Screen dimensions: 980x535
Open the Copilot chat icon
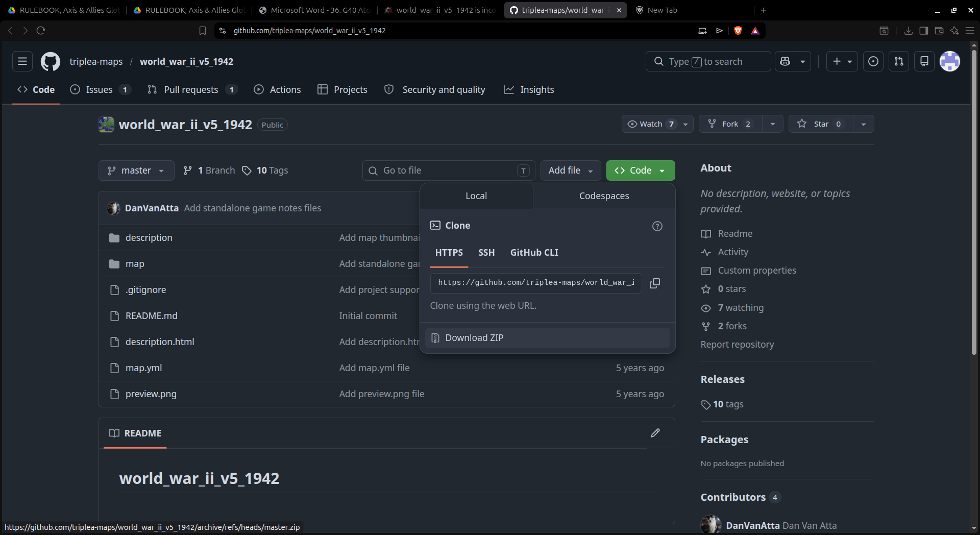(x=785, y=61)
